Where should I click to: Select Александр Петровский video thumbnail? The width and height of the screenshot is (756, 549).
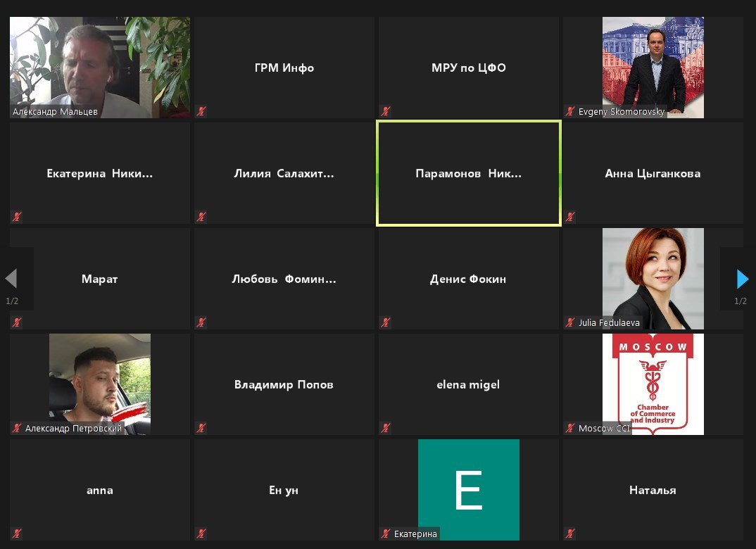(100, 384)
